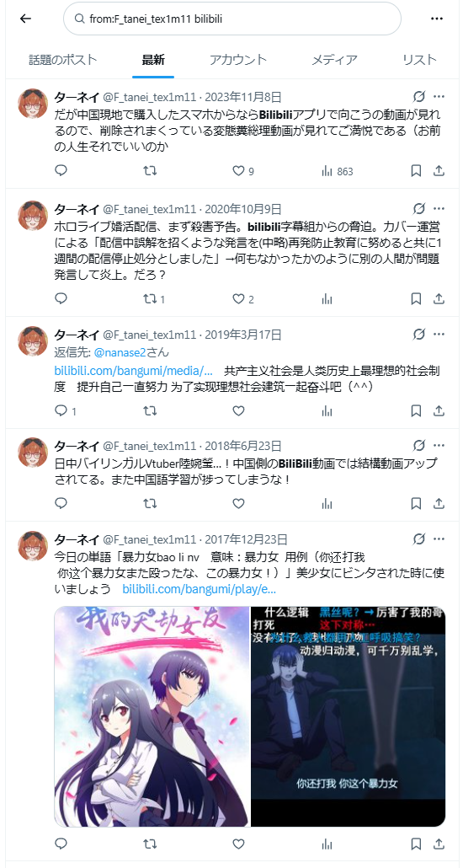The image size is (463, 868).
Task: Expand more options on the 2017年12月23日 post
Action: tap(439, 539)
